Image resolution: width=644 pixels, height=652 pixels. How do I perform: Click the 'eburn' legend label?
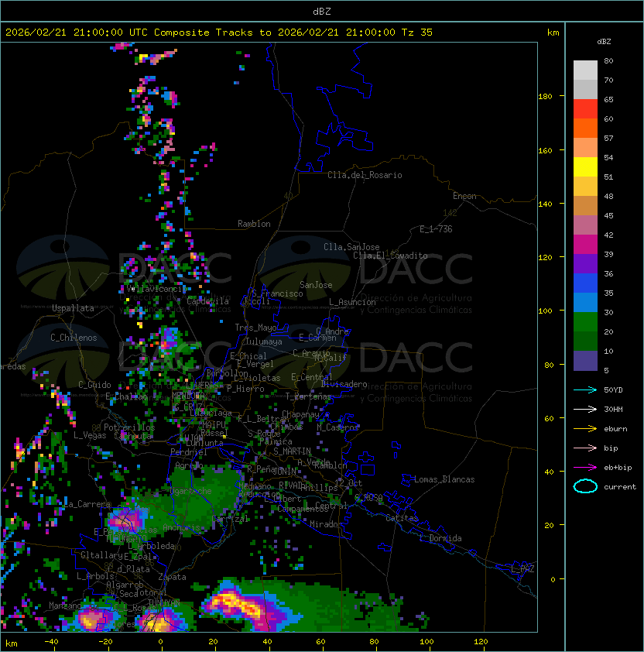pos(615,429)
